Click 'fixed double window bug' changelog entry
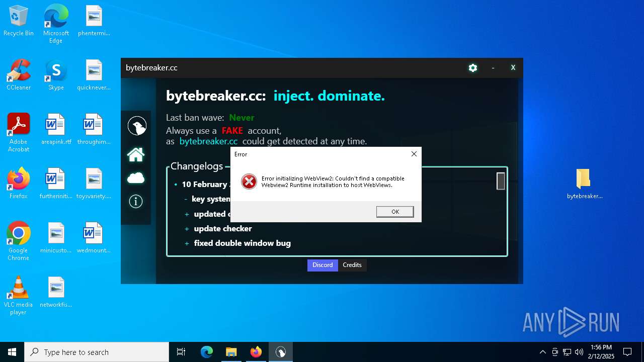644x362 pixels. [x=243, y=243]
